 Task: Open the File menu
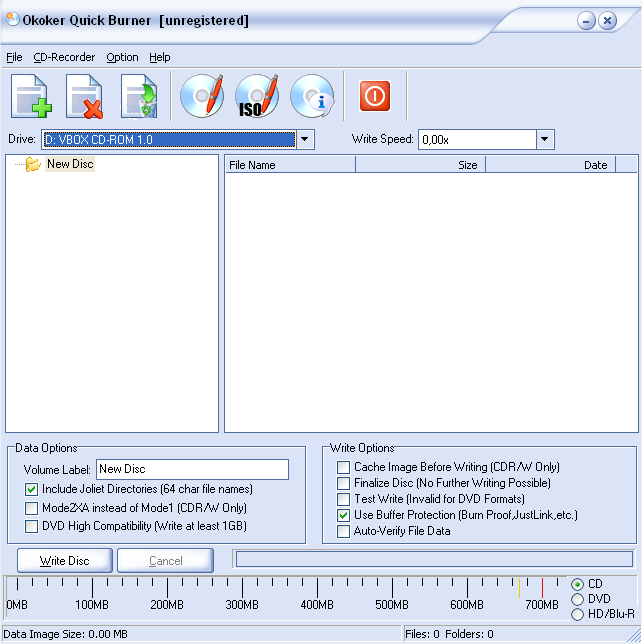tap(14, 57)
